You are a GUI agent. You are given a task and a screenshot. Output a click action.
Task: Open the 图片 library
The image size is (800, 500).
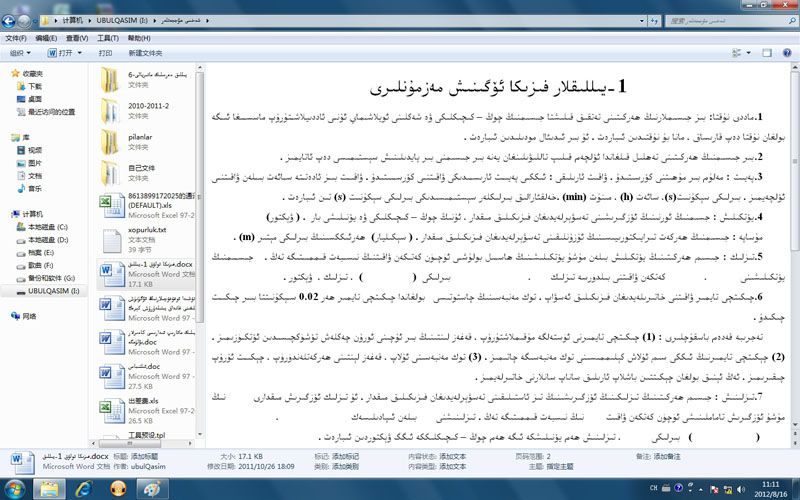pos(35,163)
